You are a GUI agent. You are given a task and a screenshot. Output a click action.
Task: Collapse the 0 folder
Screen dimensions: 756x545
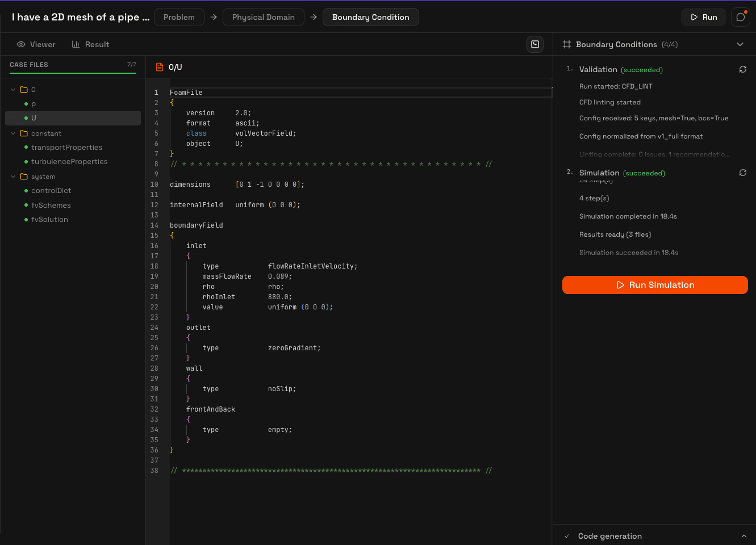[12, 89]
